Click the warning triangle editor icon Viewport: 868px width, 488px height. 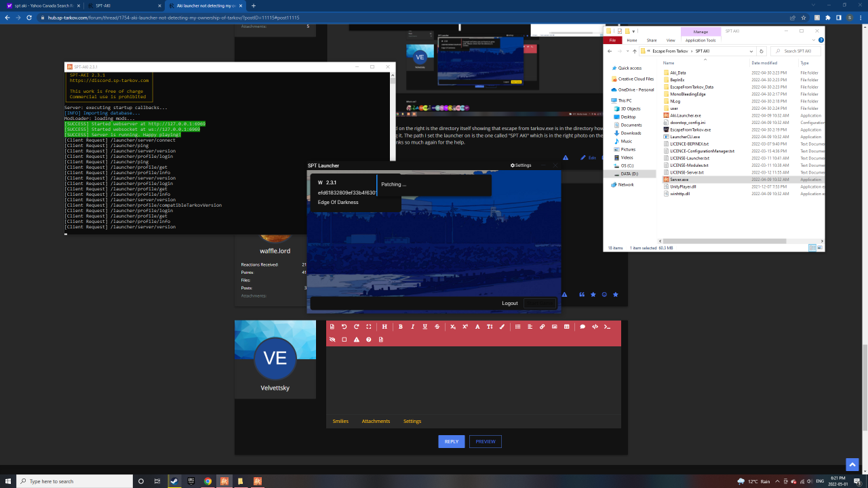tap(357, 340)
